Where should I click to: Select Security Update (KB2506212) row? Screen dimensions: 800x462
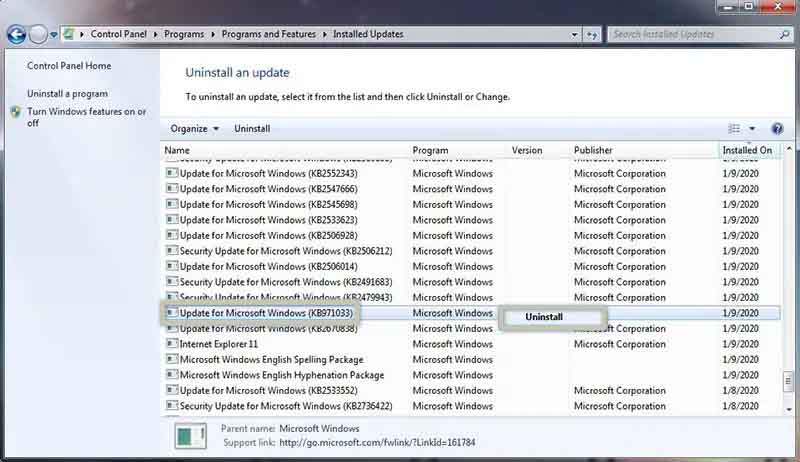click(472, 251)
